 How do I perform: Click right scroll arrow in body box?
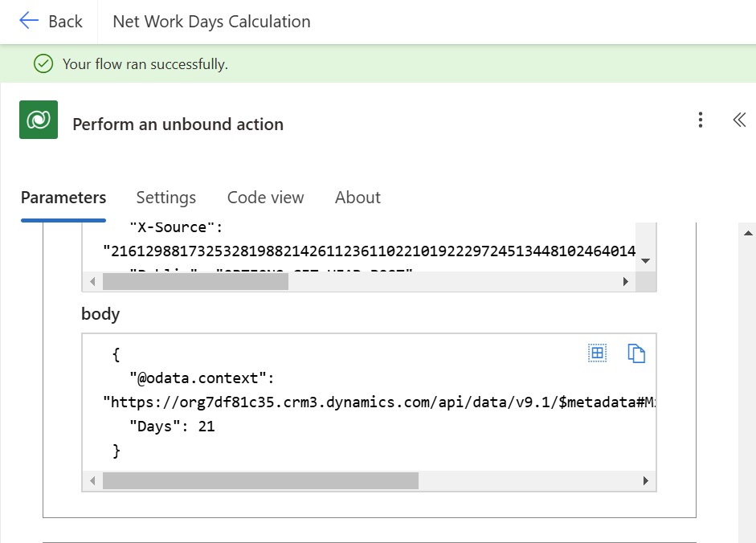pos(646,481)
